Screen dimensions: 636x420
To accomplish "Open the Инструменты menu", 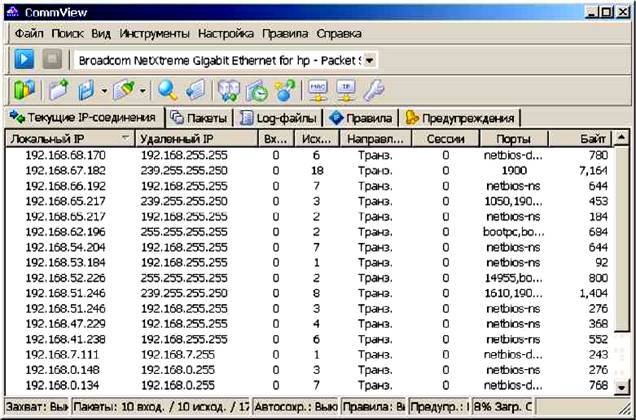I will [154, 33].
